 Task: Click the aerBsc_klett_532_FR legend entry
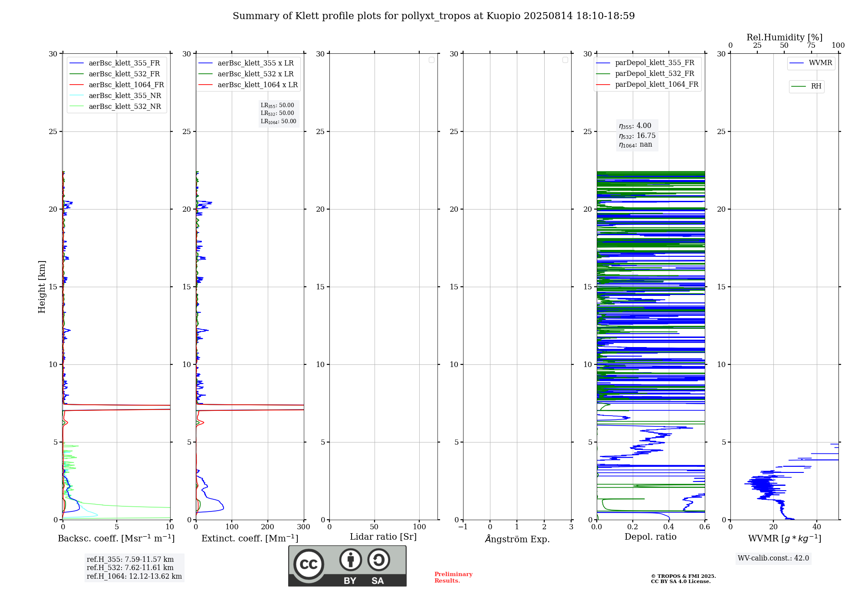pyautogui.click(x=115, y=74)
